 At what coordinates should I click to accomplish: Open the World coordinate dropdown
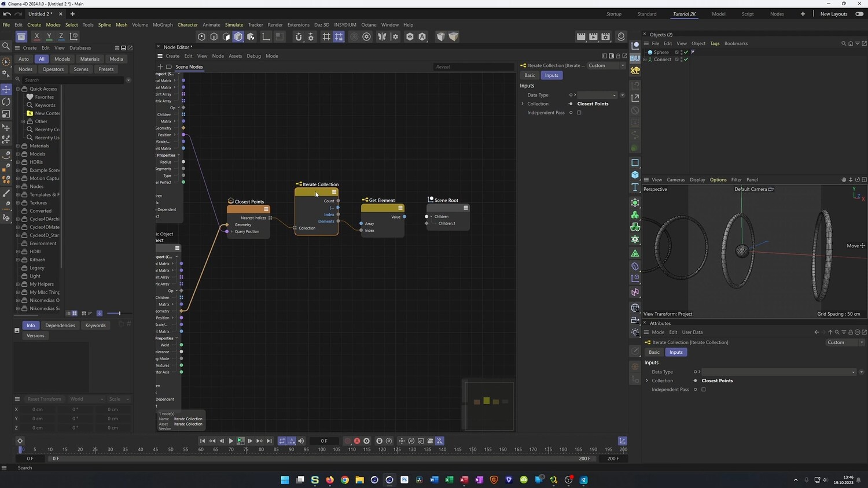(x=87, y=399)
